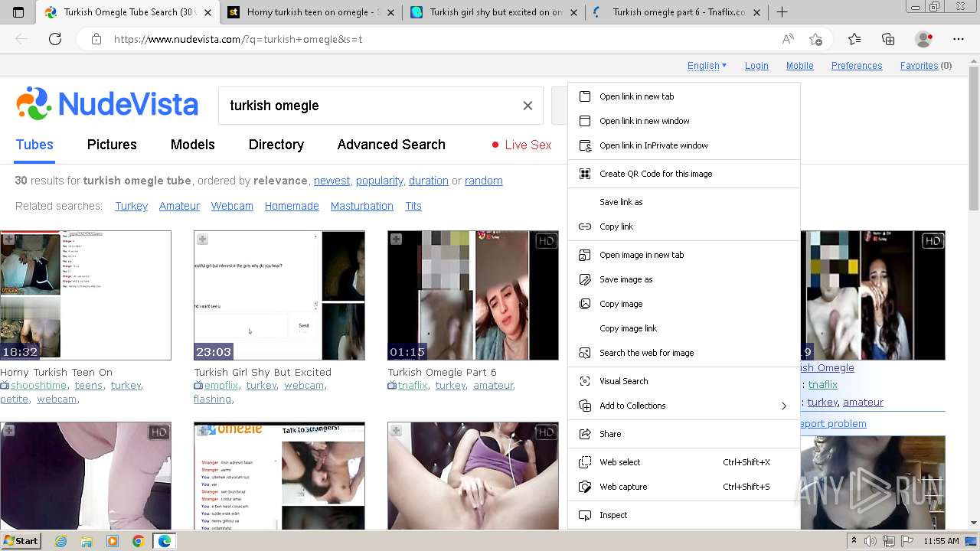Select Copy image in context menu
This screenshot has height=551, width=980.
(684, 304)
